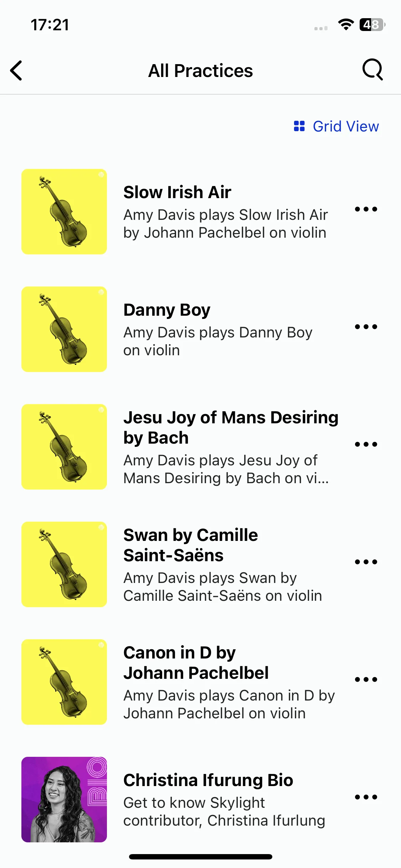
Task: Tap the back arrow icon
Action: [x=16, y=71]
